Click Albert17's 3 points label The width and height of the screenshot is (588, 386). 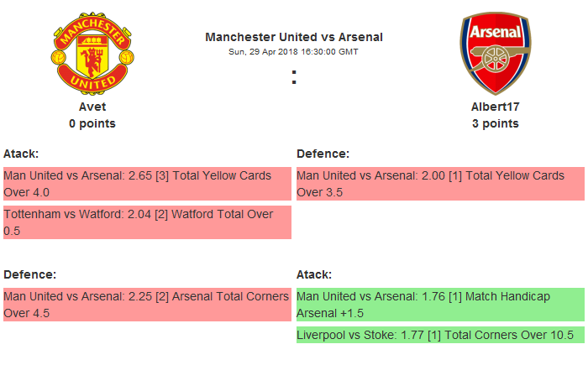coord(495,123)
